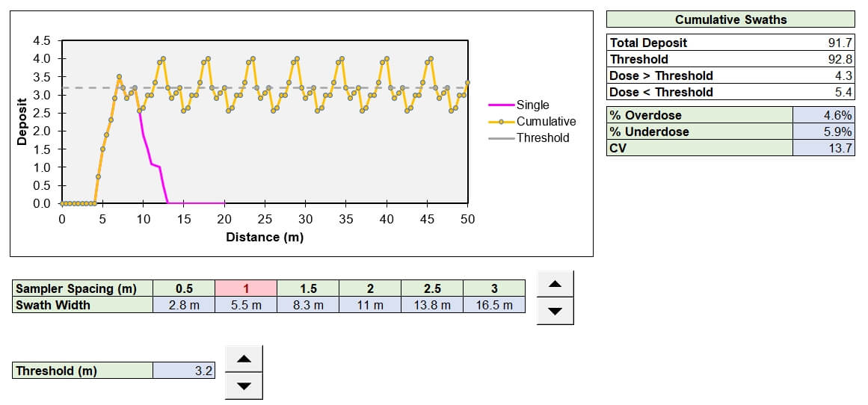The width and height of the screenshot is (868, 405).
Task: Click the Cumulative legend entry
Action: (x=545, y=122)
